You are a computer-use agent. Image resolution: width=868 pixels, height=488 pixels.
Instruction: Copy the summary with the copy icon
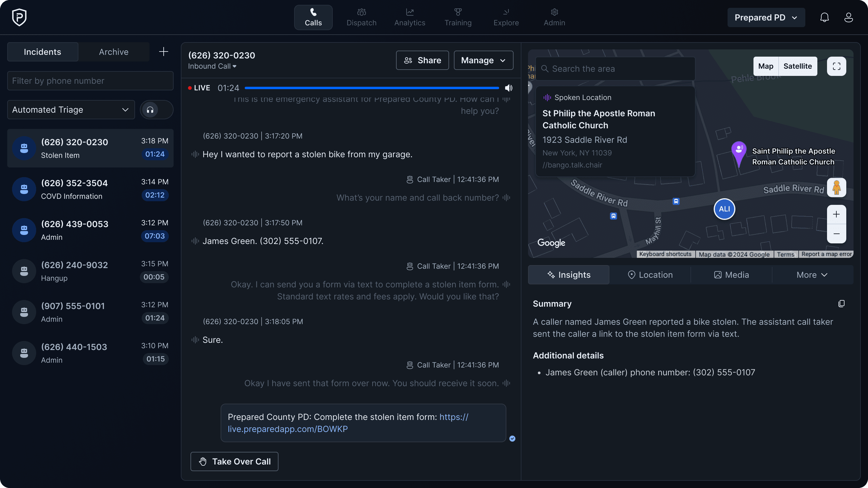841,304
